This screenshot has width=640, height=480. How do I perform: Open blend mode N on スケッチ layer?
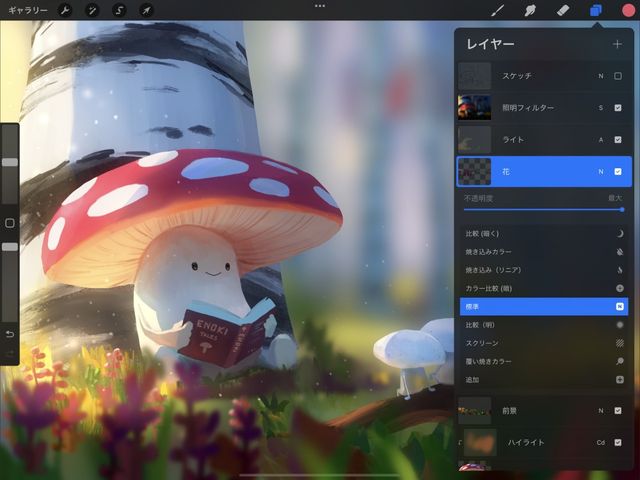[601, 76]
